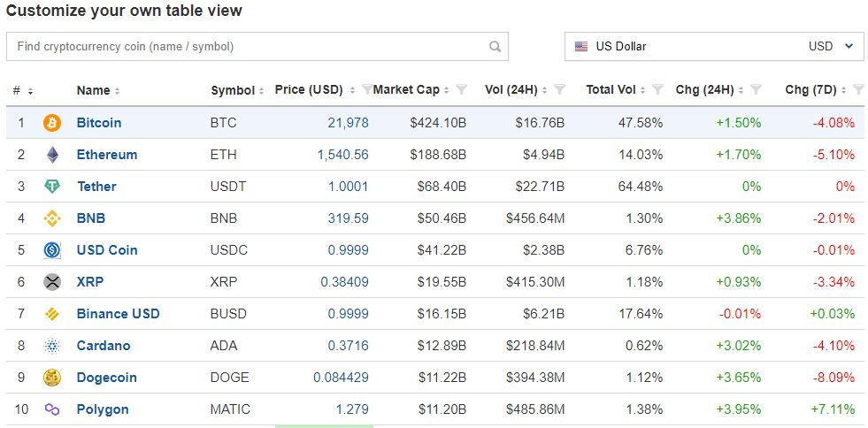This screenshot has width=868, height=428.
Task: Click Cardano price 0.3716
Action: [349, 346]
